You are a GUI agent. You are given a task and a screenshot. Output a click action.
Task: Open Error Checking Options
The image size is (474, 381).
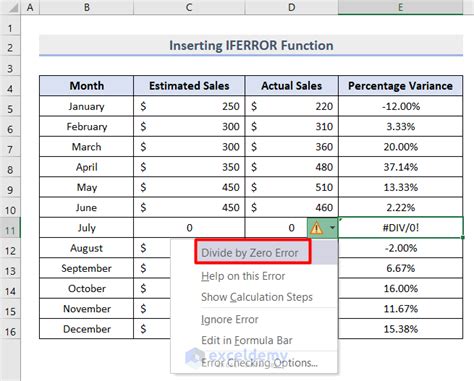click(x=259, y=363)
